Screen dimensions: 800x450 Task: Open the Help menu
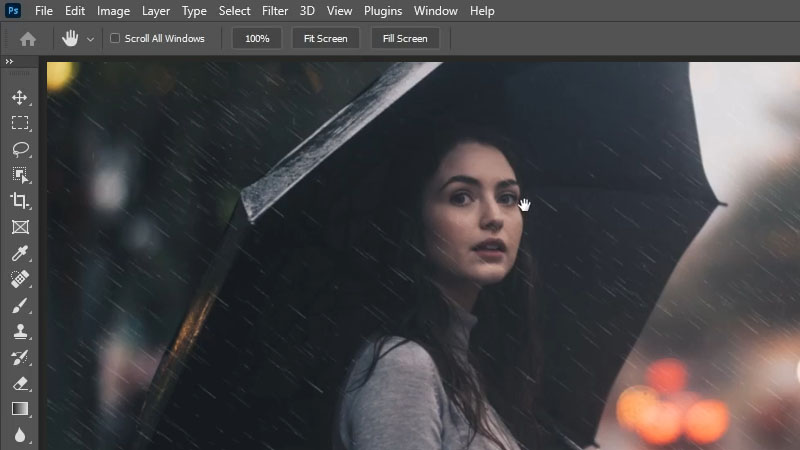click(482, 11)
